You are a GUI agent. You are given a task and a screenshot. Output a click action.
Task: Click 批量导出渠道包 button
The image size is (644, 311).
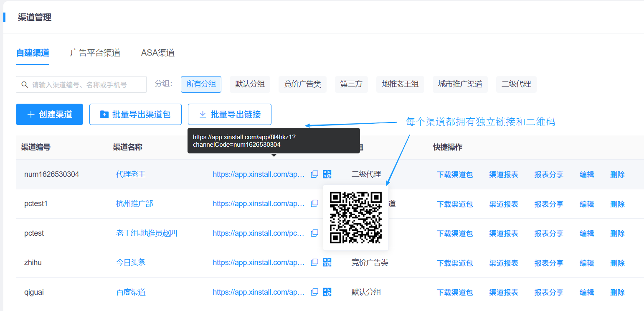tap(135, 114)
